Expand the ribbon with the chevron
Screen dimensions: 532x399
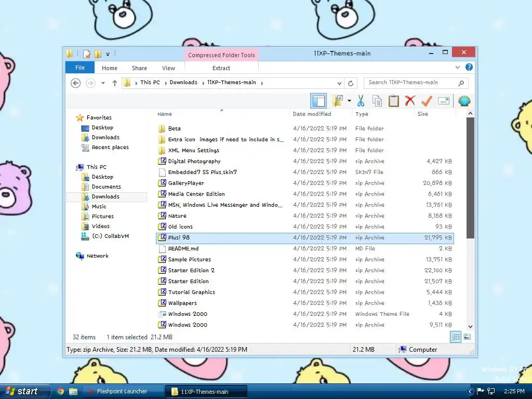[x=457, y=67]
